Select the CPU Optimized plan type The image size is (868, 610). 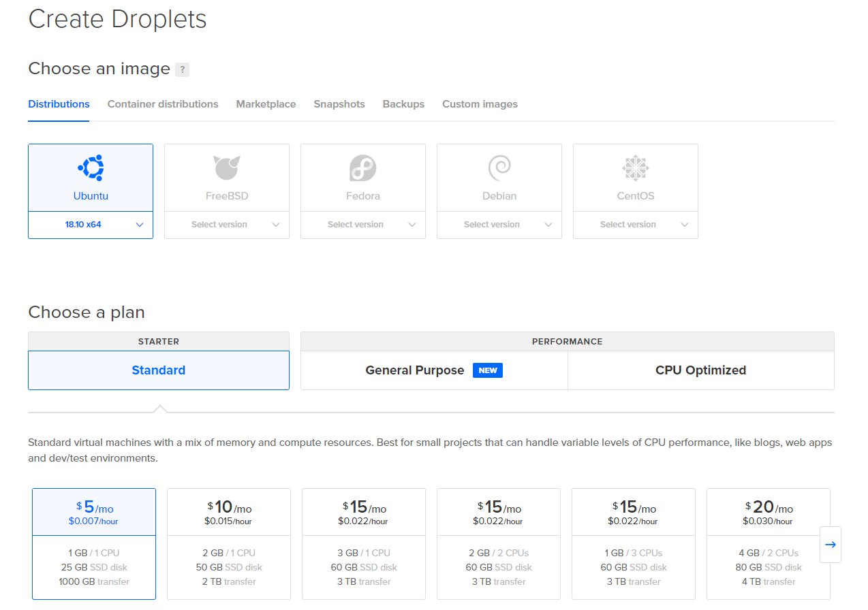tap(700, 370)
